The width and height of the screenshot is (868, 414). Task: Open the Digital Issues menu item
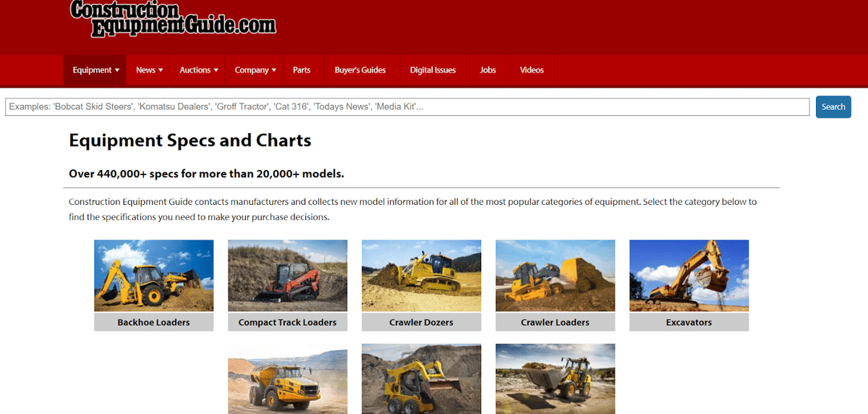click(433, 70)
